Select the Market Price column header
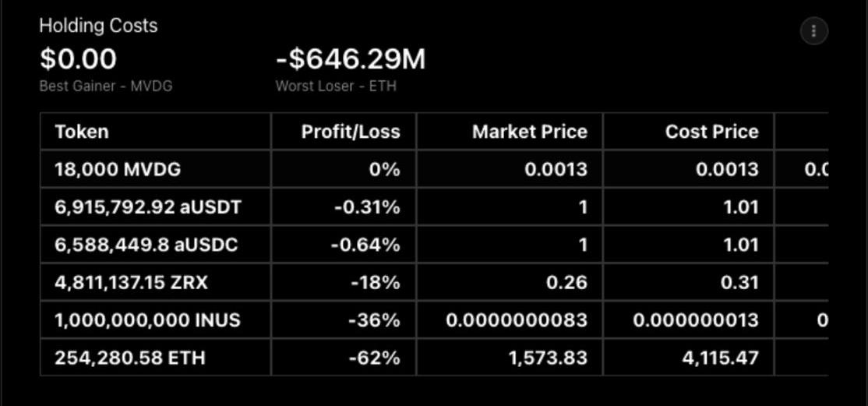This screenshot has width=868, height=406. click(x=530, y=131)
